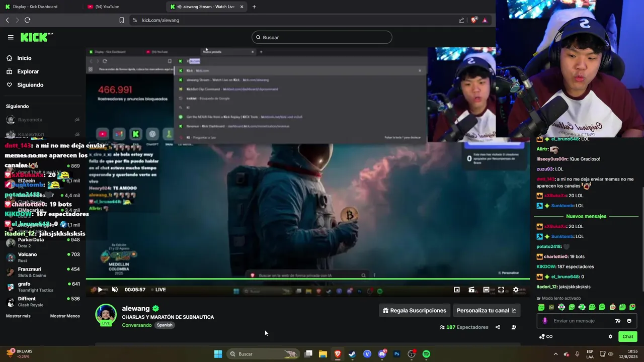Open Franzmuri channel in sidebar

pyautogui.click(x=43, y=272)
